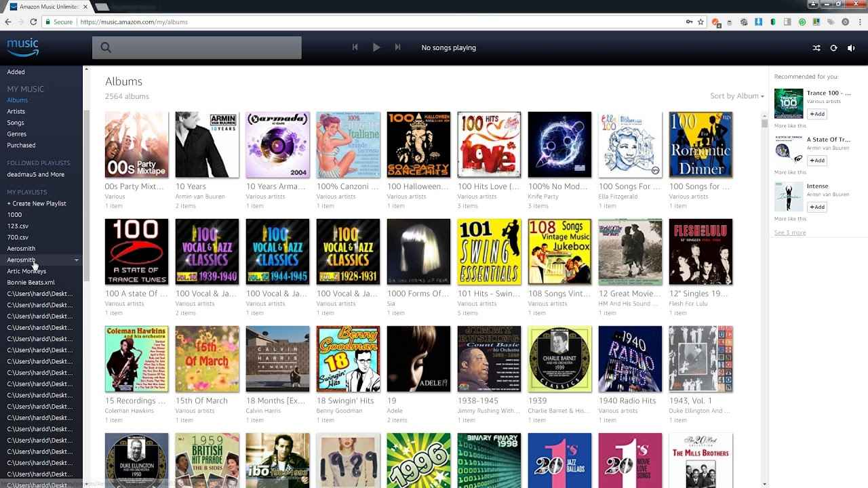Click + Create New Playlist
Image resolution: width=868 pixels, height=488 pixels.
pos(37,203)
